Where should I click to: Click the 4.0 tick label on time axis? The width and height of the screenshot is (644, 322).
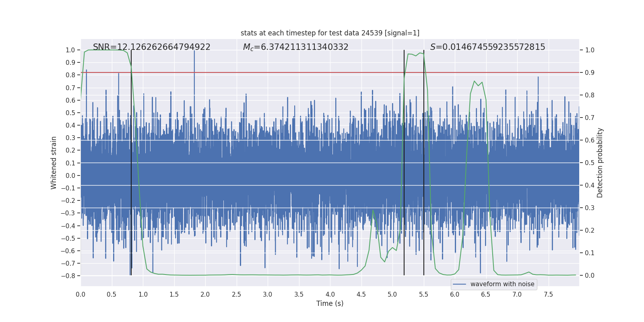[330, 295]
